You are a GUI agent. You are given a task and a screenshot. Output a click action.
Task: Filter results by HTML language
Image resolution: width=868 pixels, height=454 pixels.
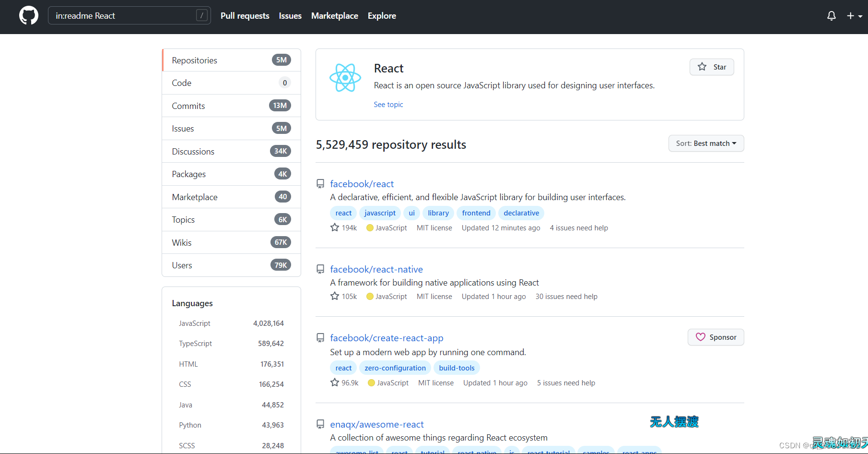(231, 364)
